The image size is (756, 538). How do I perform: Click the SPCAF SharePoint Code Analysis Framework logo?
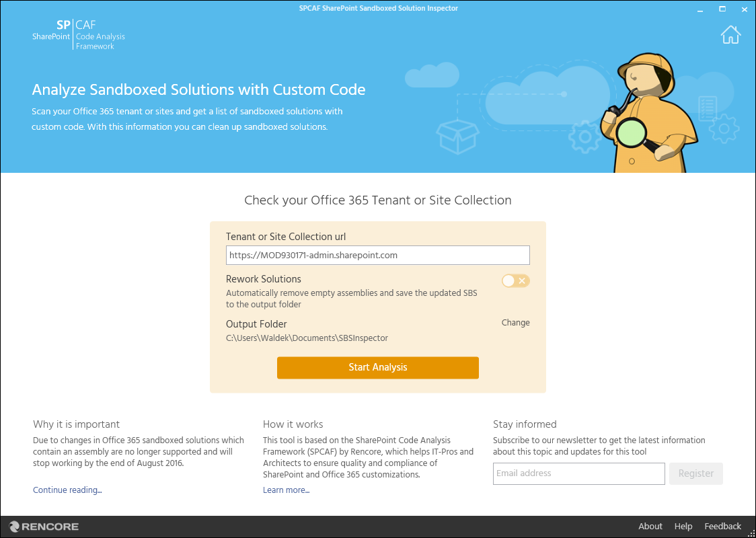pyautogui.click(x=79, y=34)
